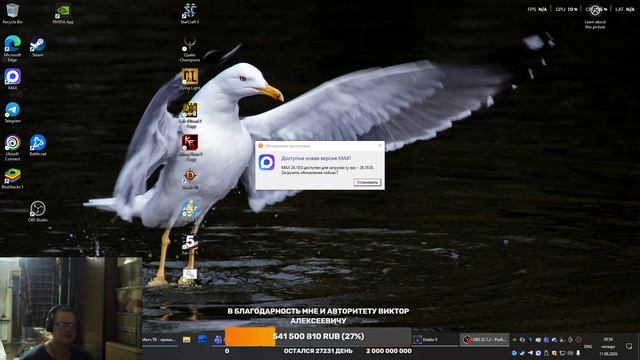The height and width of the screenshot is (360, 640).
Task: Select the Diablo III desktop icon
Action: (190, 179)
